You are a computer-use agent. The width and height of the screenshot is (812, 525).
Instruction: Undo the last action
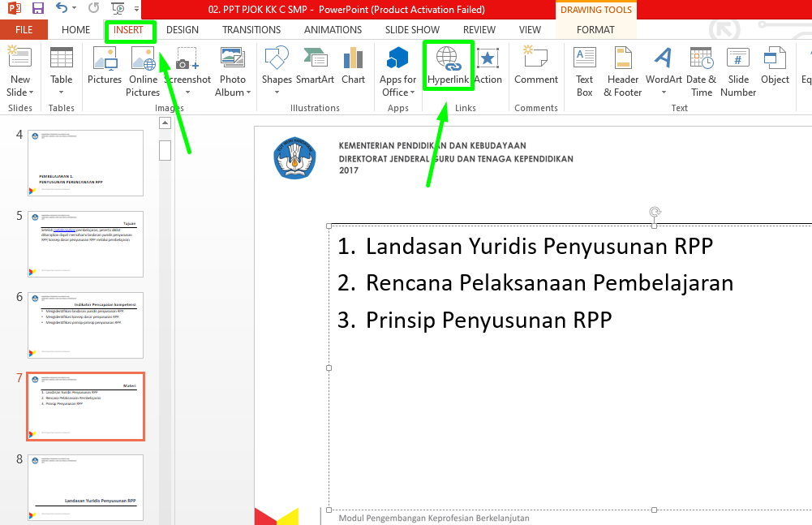[x=55, y=8]
